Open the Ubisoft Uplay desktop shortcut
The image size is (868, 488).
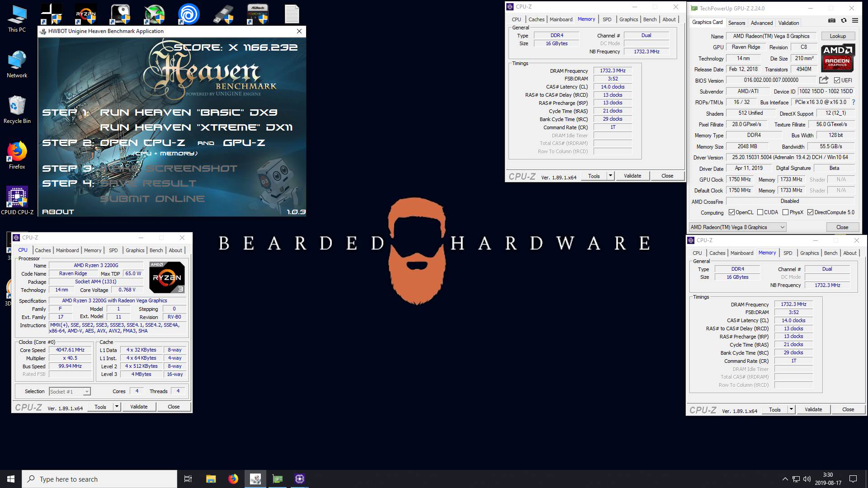click(x=189, y=14)
